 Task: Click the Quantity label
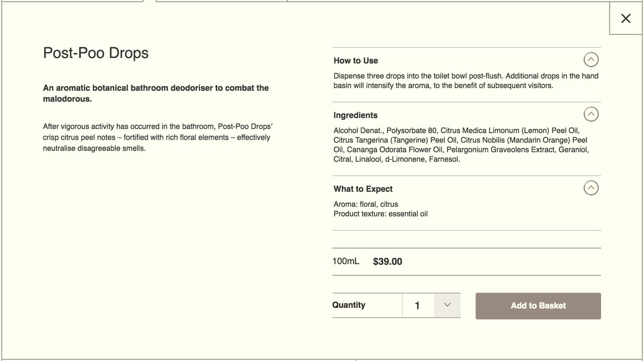pos(349,305)
